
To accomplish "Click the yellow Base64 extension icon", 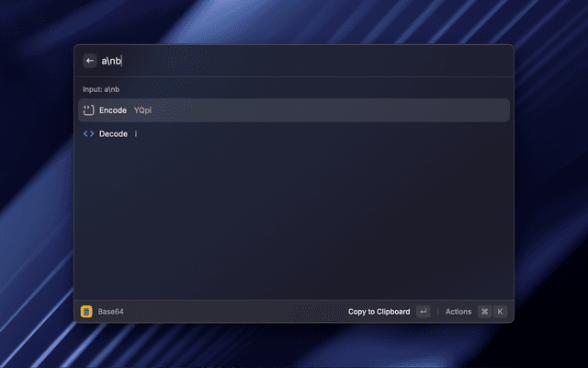I will tap(86, 311).
